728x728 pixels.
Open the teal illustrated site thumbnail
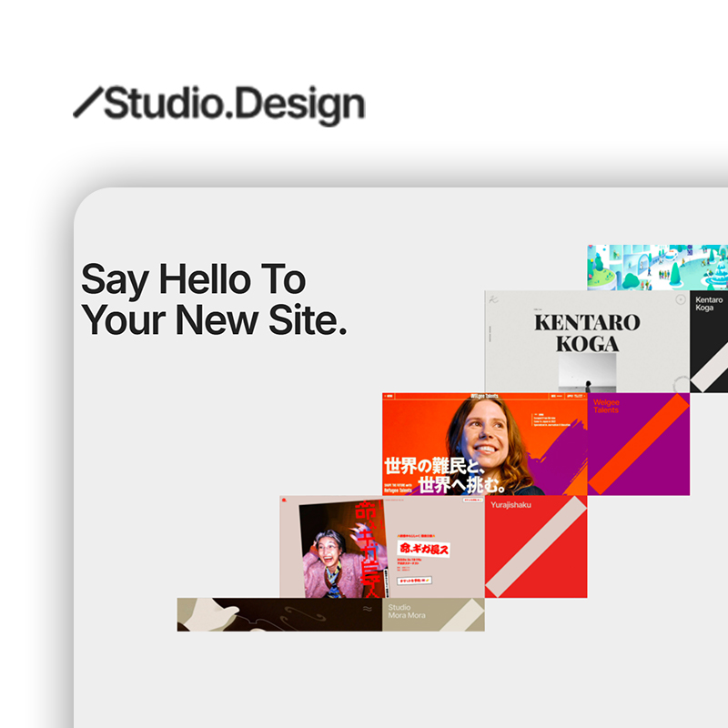[657, 268]
